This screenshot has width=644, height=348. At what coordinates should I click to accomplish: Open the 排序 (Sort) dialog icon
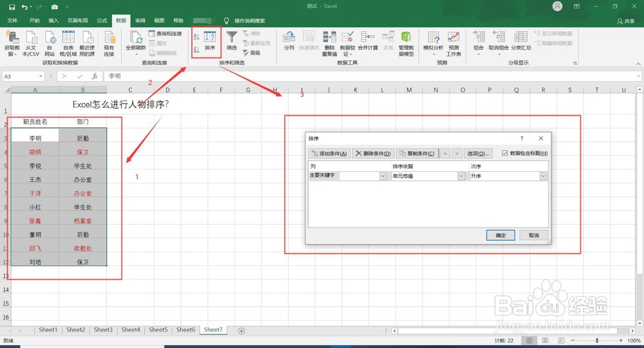click(x=210, y=41)
